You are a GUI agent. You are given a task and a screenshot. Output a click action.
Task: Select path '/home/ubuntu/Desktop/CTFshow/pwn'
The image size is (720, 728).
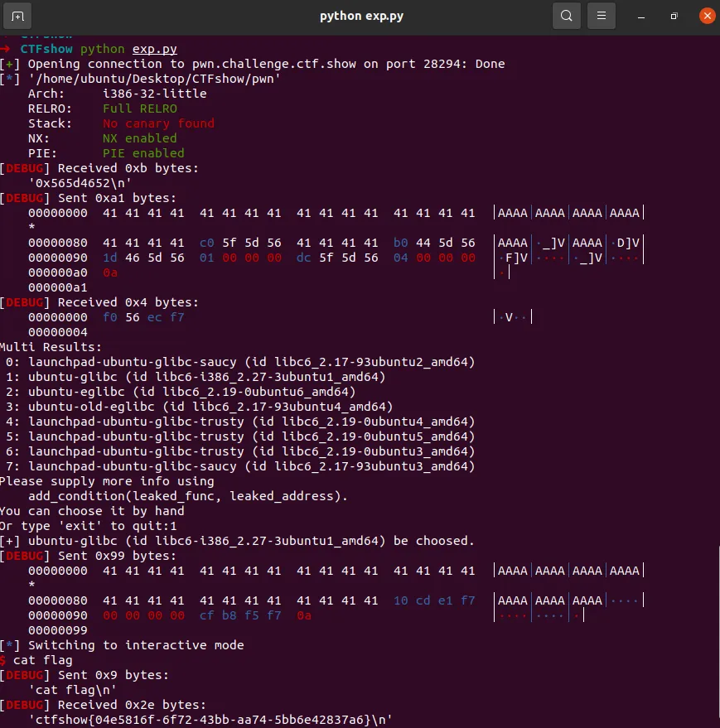pyautogui.click(x=154, y=79)
